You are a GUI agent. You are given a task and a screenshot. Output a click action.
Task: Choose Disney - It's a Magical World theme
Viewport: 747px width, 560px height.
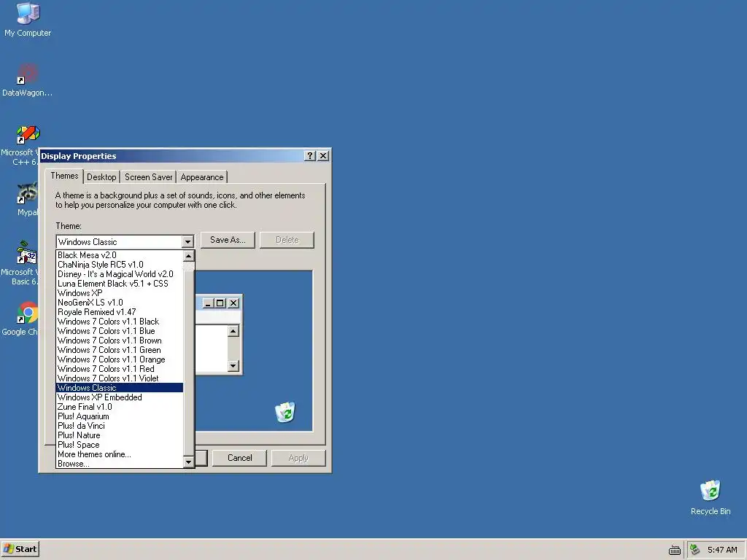click(x=120, y=274)
